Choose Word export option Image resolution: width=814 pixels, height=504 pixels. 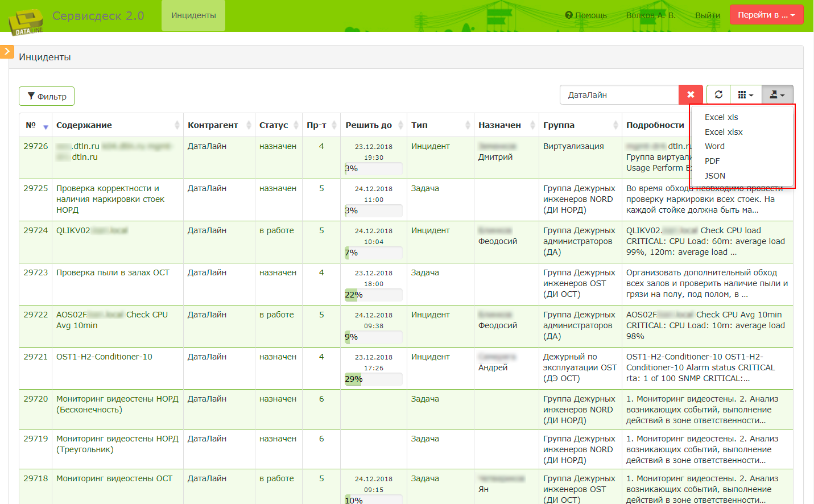click(714, 146)
